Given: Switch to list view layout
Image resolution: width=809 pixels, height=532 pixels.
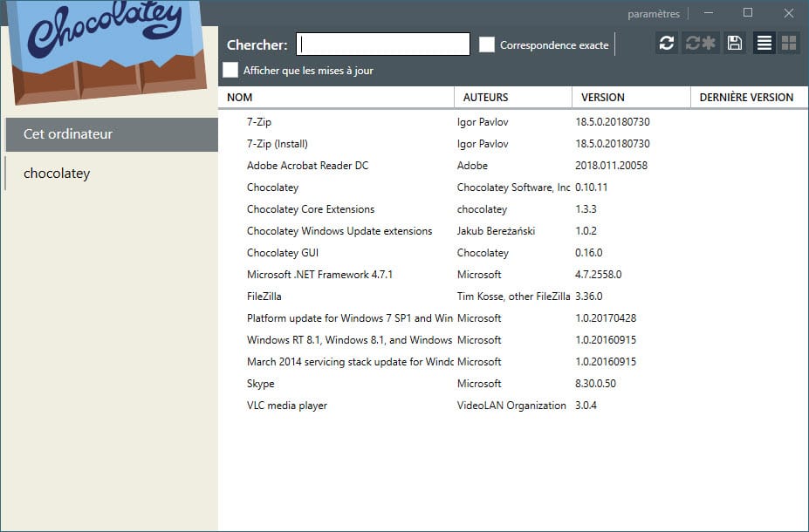Looking at the screenshot, I should tap(764, 43).
